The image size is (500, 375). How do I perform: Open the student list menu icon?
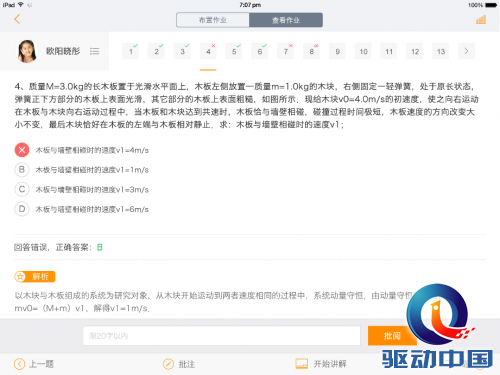[95, 51]
